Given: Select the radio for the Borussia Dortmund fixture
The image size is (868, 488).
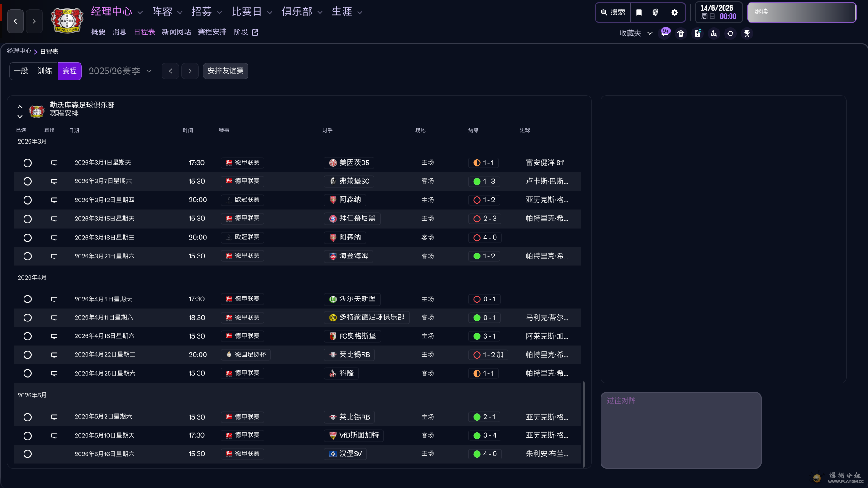Looking at the screenshot, I should [28, 318].
